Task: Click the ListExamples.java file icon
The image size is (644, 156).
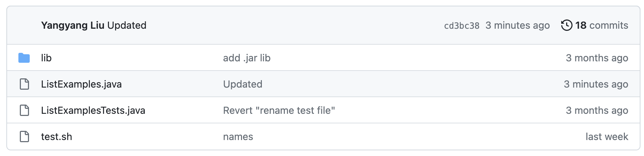Action: 24,84
